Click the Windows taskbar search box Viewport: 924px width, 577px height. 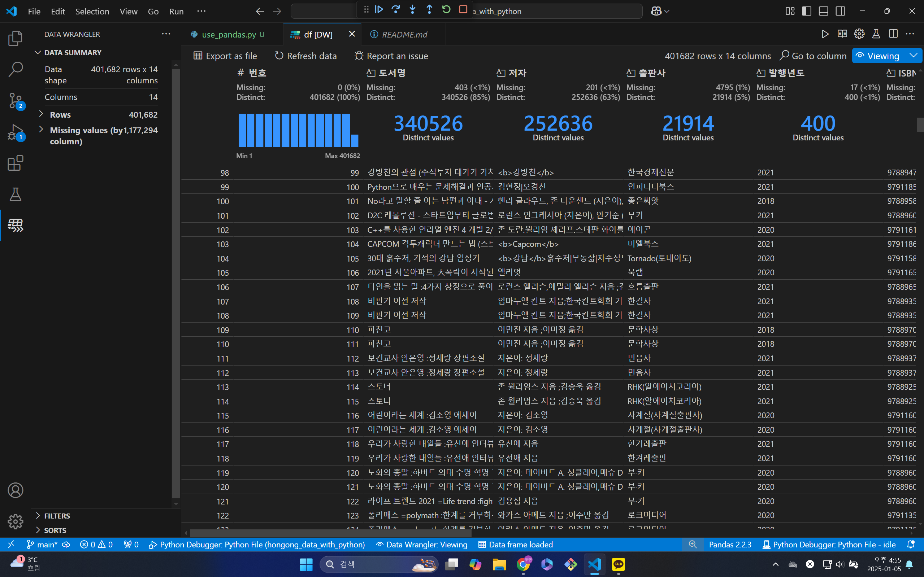(378, 564)
